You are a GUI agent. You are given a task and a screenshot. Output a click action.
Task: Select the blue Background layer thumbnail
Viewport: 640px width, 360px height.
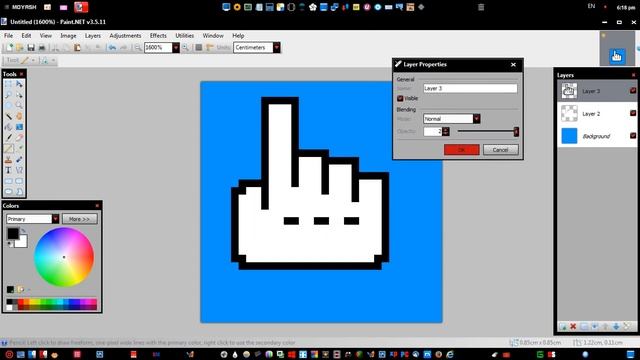[569, 136]
